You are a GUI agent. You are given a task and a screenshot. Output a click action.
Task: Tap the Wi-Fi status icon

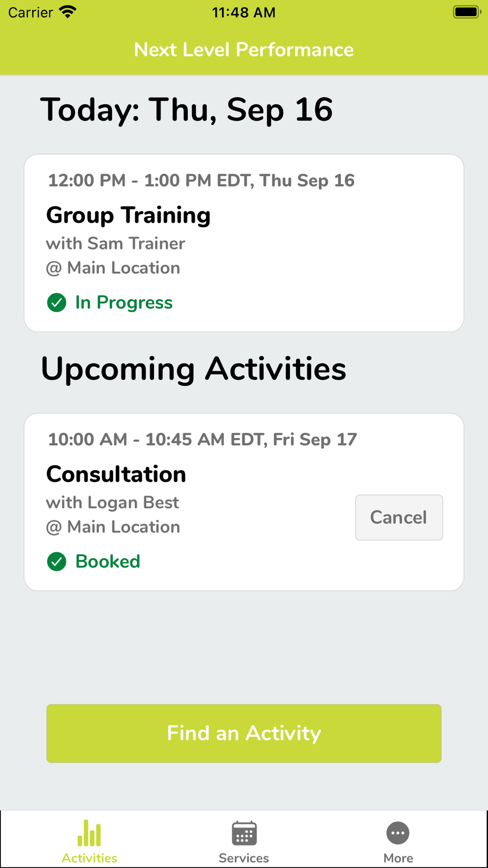68,12
